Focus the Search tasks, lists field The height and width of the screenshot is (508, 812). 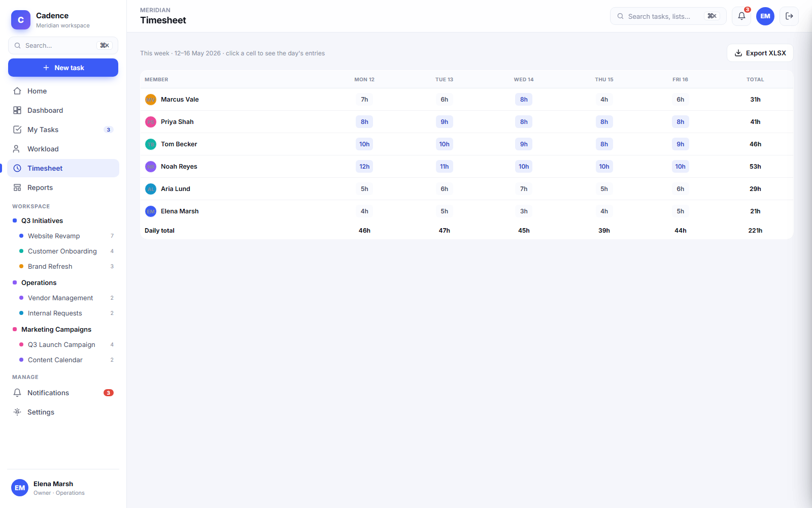coord(668,16)
